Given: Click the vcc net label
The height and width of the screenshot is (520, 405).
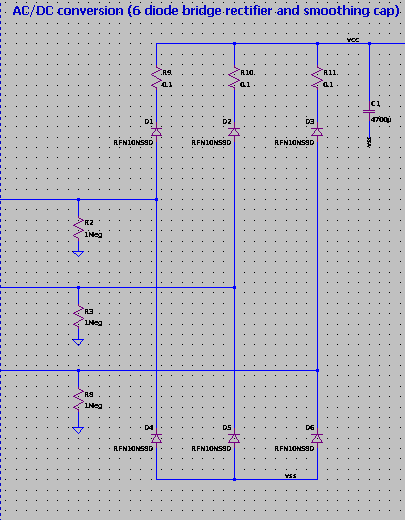Looking at the screenshot, I should 353,40.
